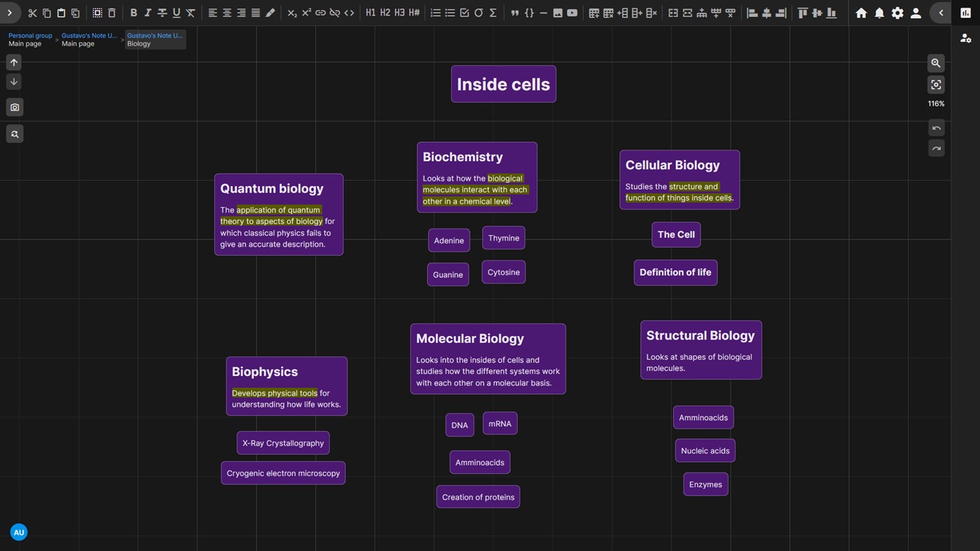
Task: Apply Heading 1 style
Action: (x=371, y=13)
